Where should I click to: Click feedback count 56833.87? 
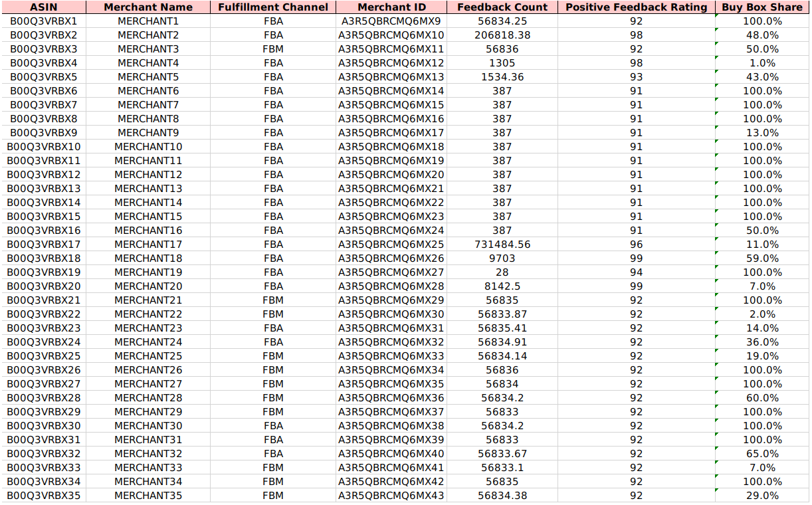click(502, 314)
